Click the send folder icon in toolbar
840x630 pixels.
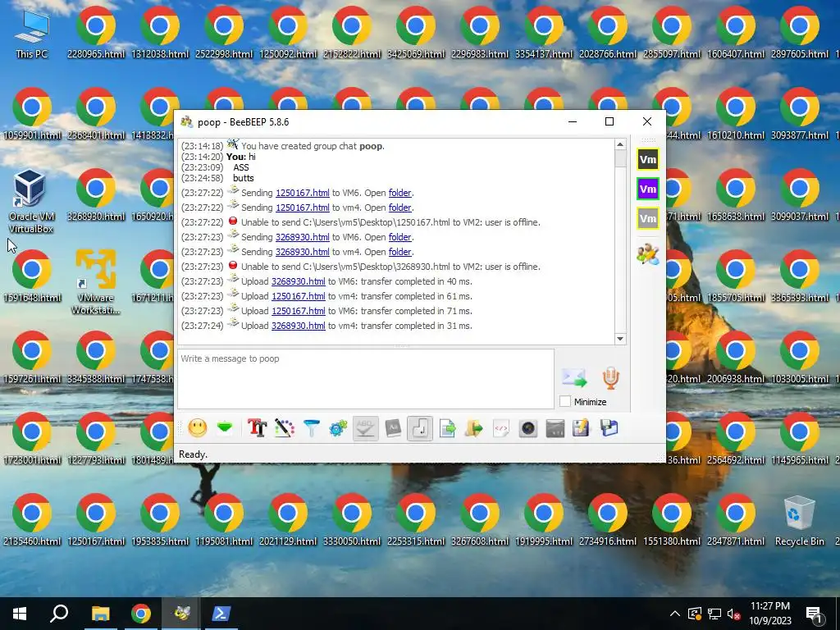[474, 428]
